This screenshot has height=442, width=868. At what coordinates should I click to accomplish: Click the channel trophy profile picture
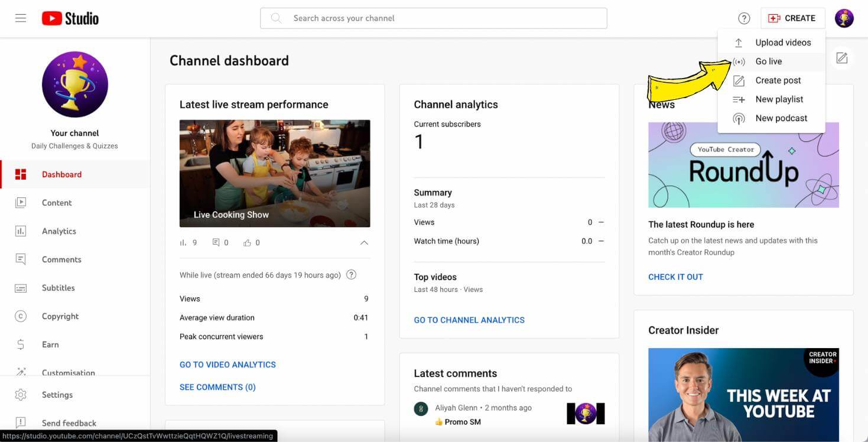tap(75, 84)
